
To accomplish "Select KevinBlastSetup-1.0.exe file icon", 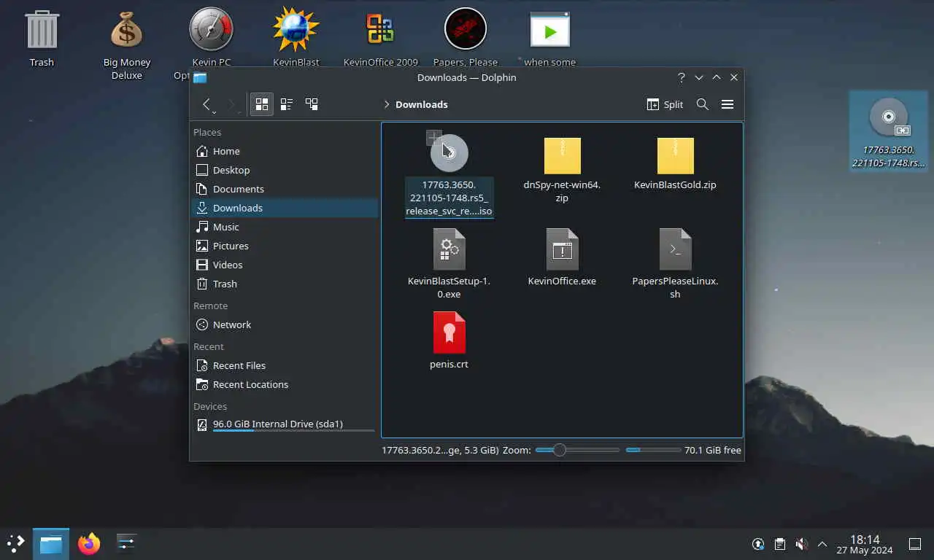I will [449, 249].
